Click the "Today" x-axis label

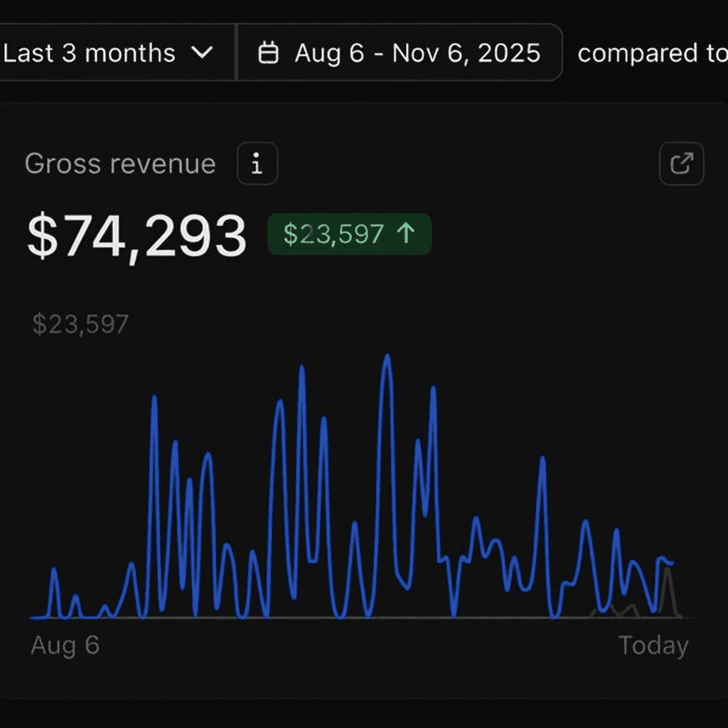[653, 646]
